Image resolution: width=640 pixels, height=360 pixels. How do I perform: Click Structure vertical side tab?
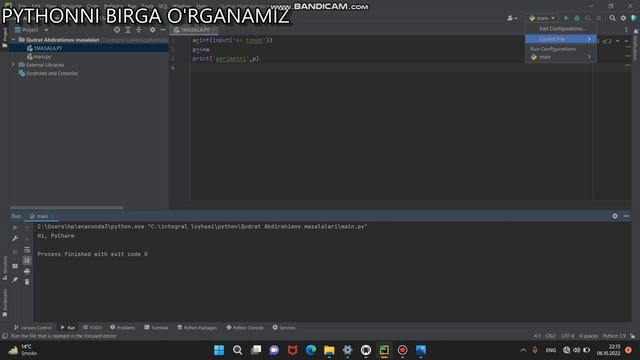[5, 268]
